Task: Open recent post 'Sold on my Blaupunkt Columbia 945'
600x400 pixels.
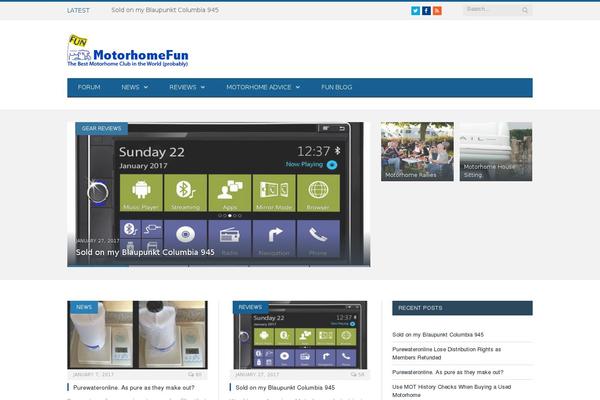Action: [438, 335]
